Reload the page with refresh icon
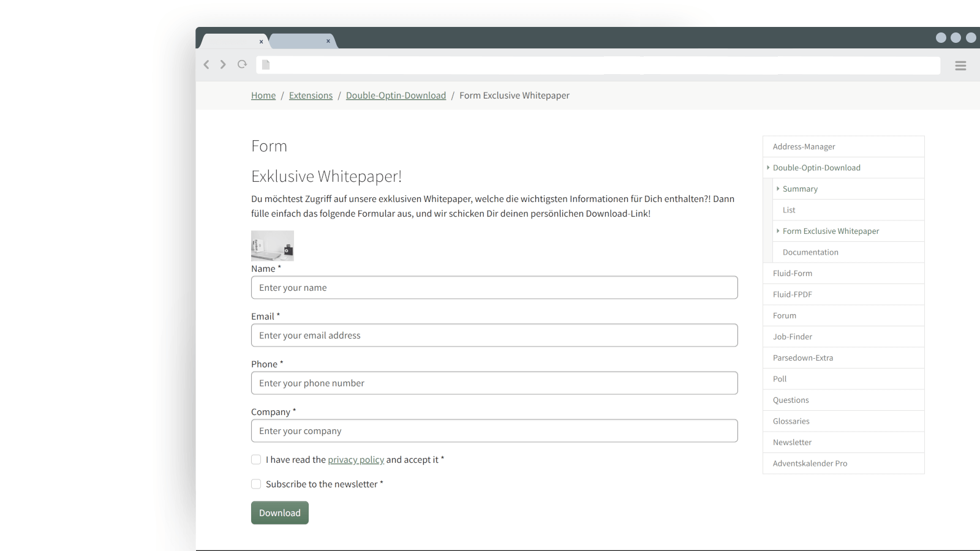Screen dimensions: 980x551 tap(243, 64)
